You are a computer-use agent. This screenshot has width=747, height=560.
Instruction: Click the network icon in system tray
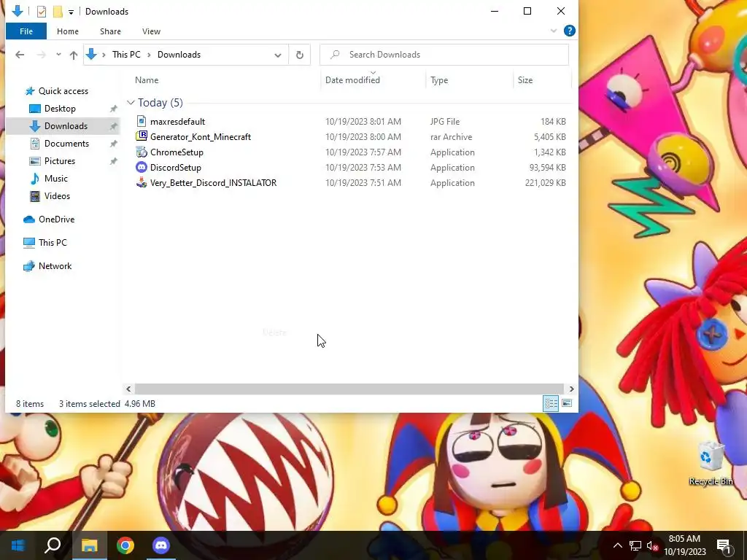[x=635, y=545]
